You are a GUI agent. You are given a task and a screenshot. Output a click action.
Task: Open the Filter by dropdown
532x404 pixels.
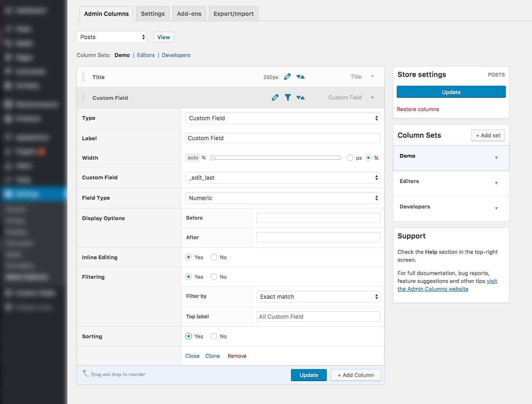click(318, 296)
